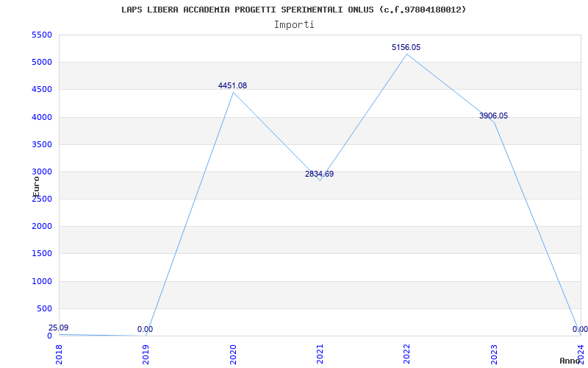The height and width of the screenshot is (368, 588).
Task: Click x-axis year 2021
Action: pos(320,354)
